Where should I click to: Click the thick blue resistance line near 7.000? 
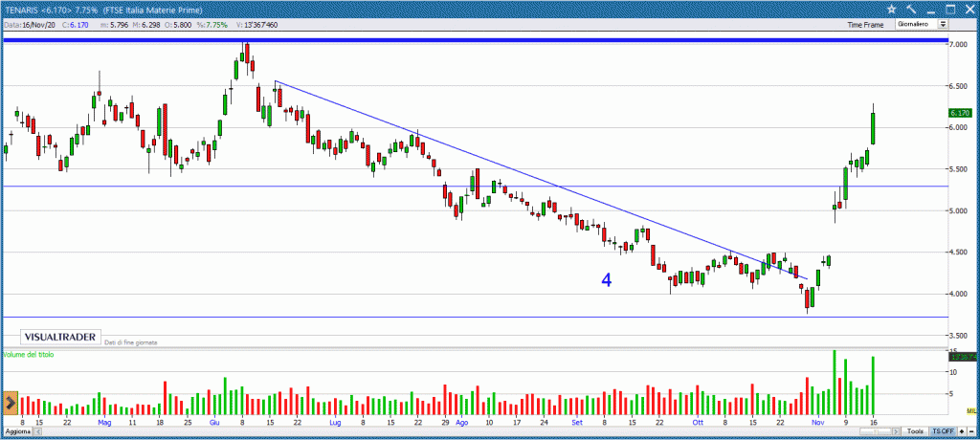click(475, 40)
